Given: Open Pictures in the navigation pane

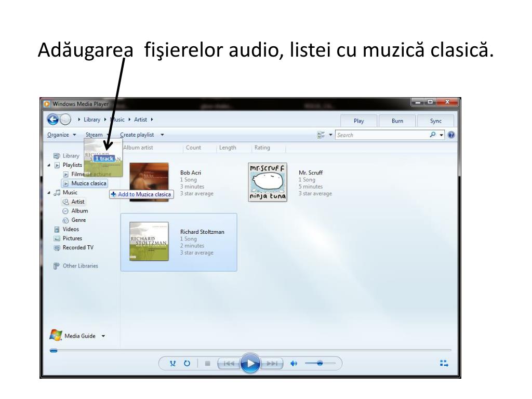Looking at the screenshot, I should (72, 238).
